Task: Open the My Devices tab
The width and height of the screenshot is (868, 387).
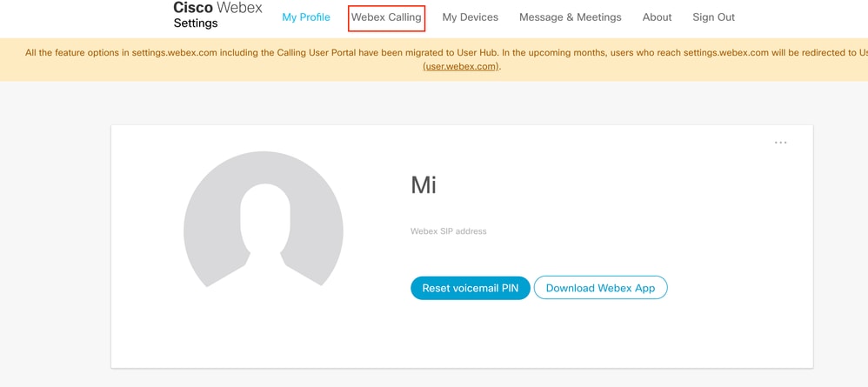Action: click(470, 17)
